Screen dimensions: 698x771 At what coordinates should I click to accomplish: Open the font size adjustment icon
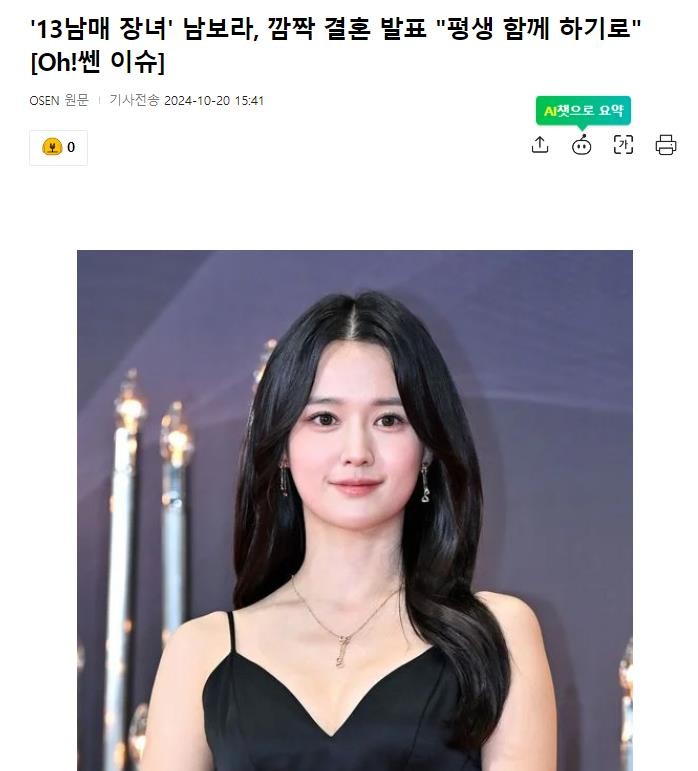tap(623, 145)
